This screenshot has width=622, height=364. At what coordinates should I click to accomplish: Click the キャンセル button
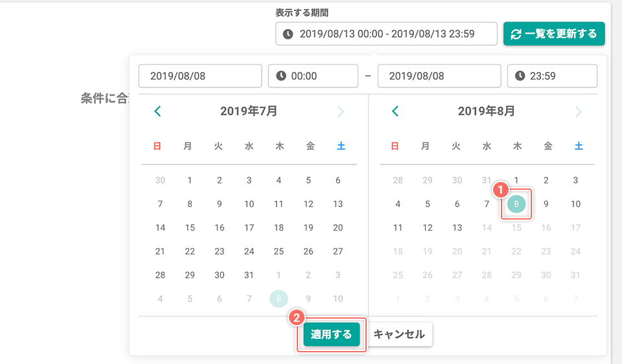(x=399, y=334)
